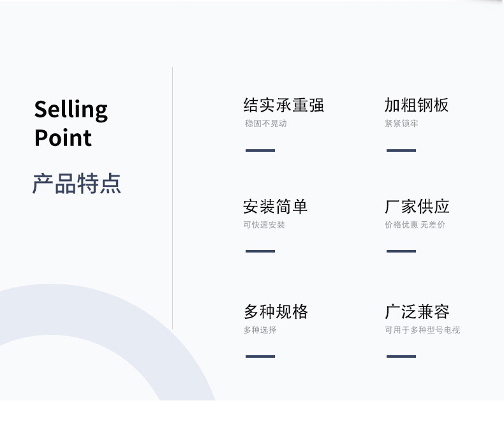
Task: Select the 产品特点 blue title
Action: 77,184
